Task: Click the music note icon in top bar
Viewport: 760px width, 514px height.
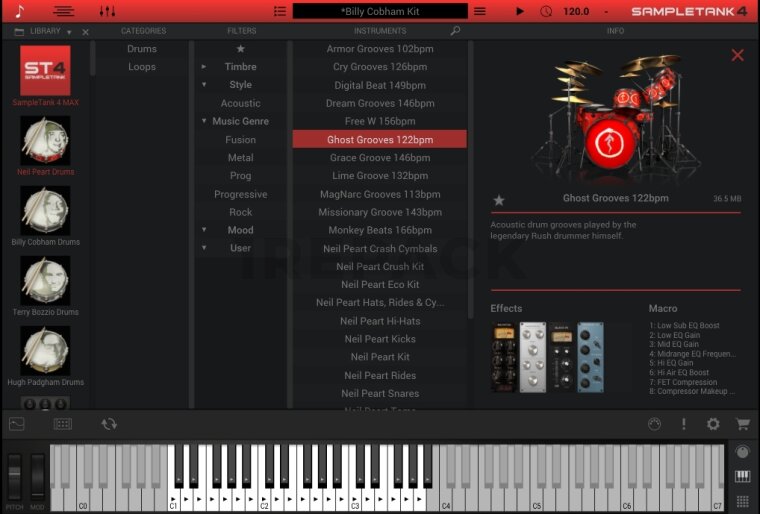Action: 20,11
